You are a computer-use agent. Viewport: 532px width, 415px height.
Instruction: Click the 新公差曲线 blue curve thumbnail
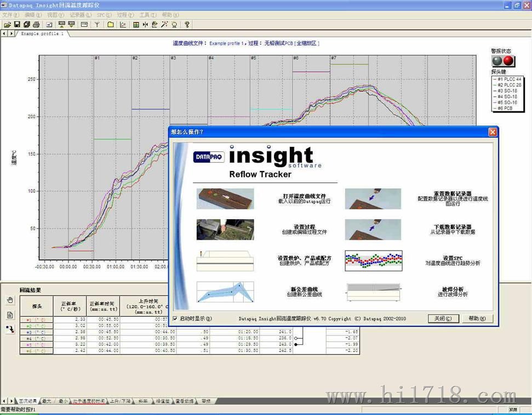coord(225,292)
